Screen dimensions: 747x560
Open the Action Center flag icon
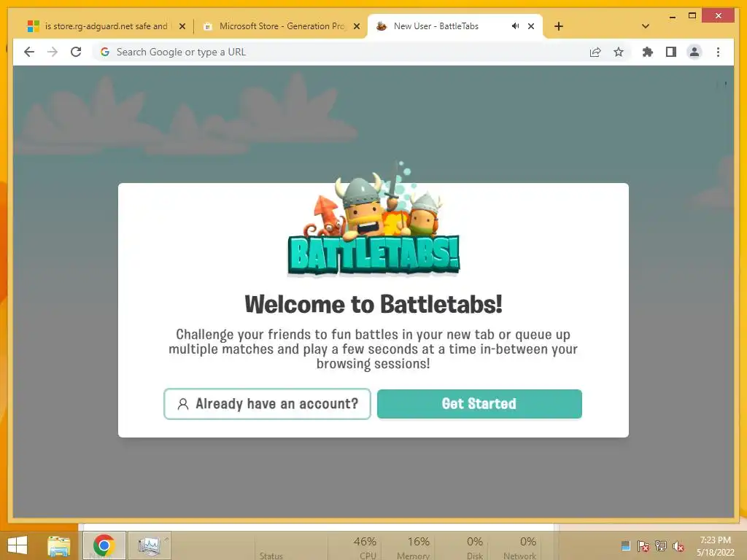[643, 546]
